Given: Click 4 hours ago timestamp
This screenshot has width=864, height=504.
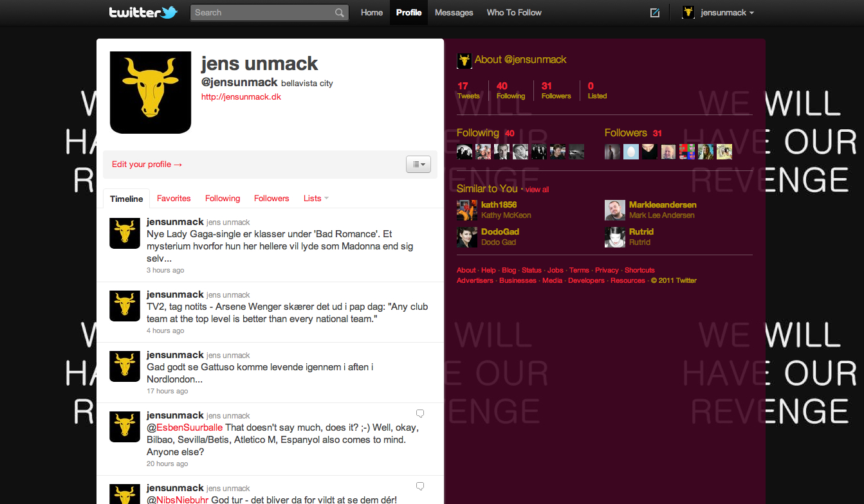Looking at the screenshot, I should coord(165,331).
